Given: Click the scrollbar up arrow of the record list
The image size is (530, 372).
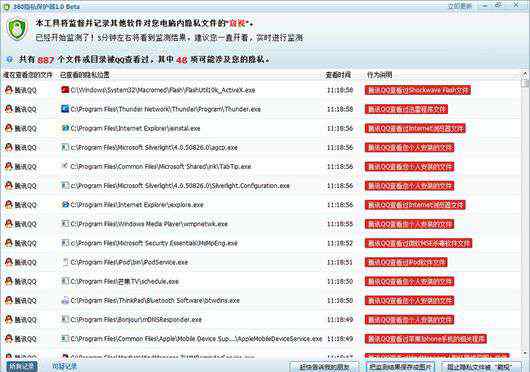Looking at the screenshot, I should pos(526,73).
